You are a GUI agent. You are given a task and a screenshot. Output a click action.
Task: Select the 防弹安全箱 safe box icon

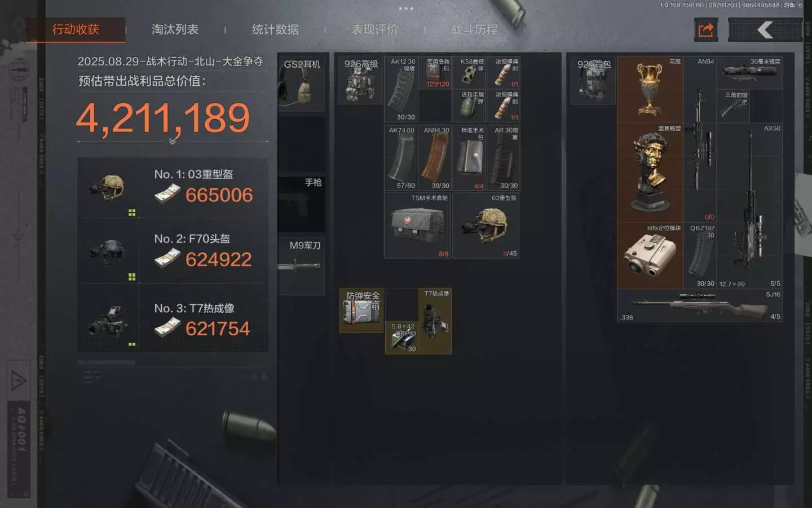[361, 310]
